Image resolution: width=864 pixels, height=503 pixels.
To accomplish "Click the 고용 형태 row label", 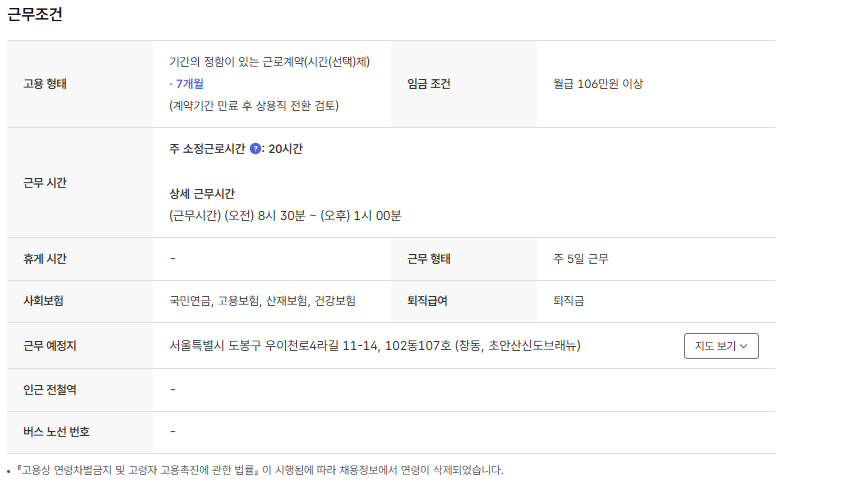I will (45, 84).
